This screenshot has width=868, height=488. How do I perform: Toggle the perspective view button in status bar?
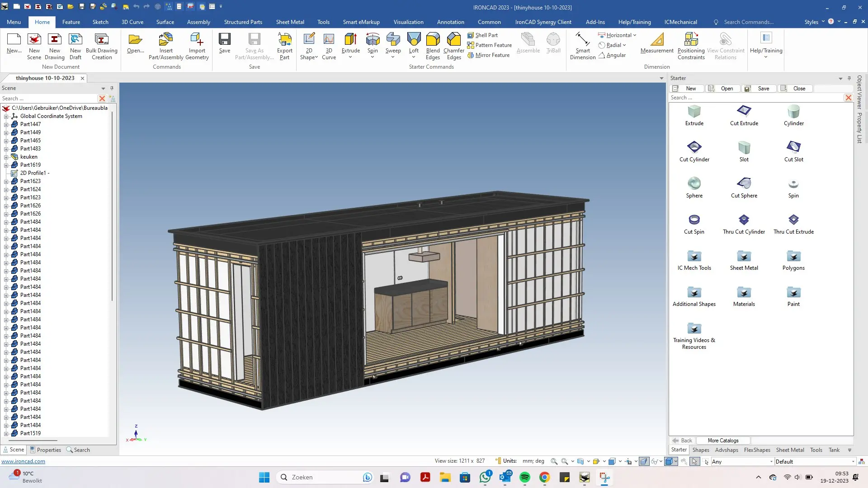point(644,461)
